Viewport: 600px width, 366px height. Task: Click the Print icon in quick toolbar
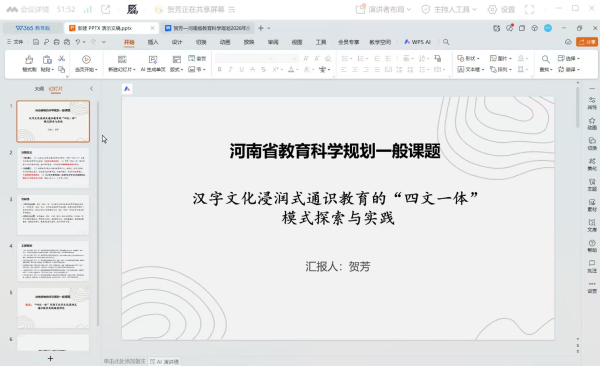tap(56, 42)
